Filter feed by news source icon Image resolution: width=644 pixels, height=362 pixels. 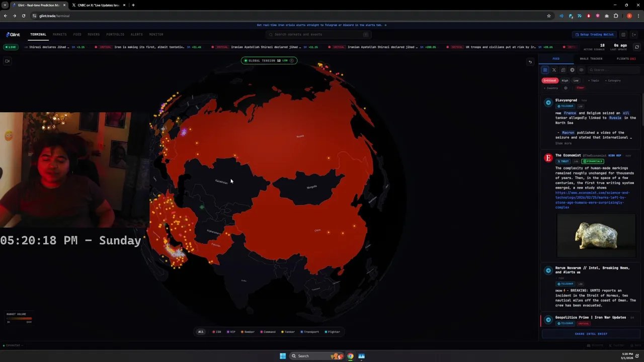pos(563,70)
